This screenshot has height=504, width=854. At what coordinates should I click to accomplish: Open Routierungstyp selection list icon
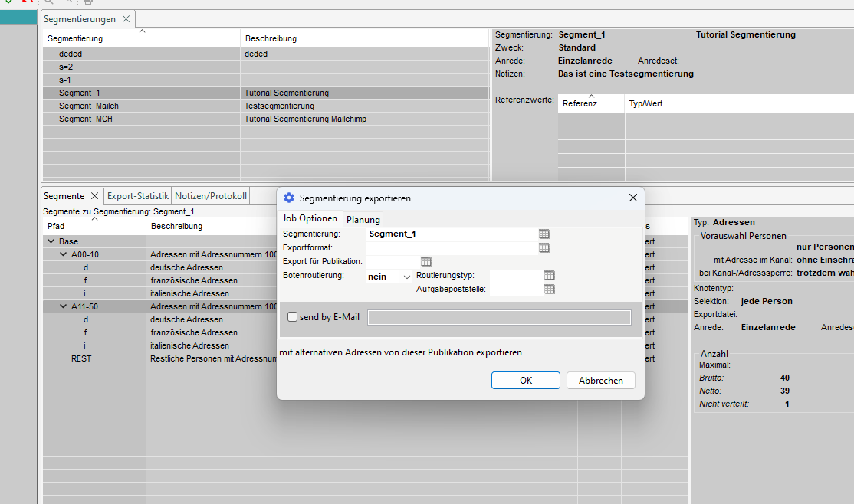(549, 276)
